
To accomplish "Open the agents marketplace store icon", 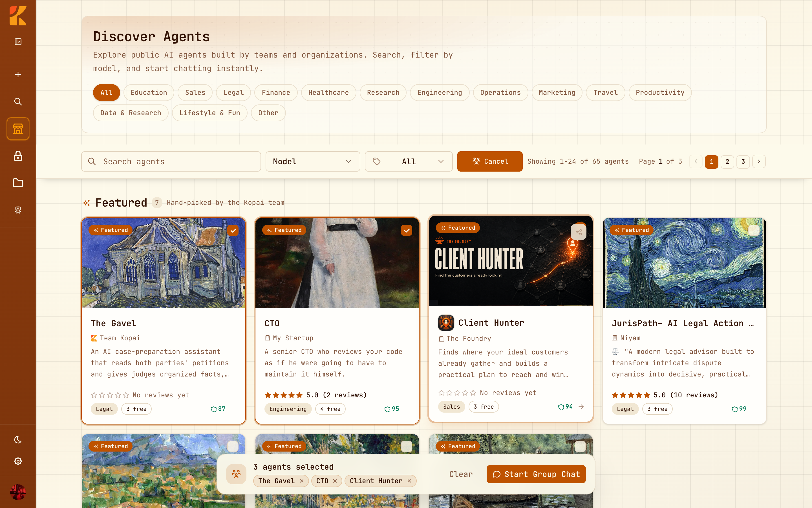I will click(x=18, y=129).
